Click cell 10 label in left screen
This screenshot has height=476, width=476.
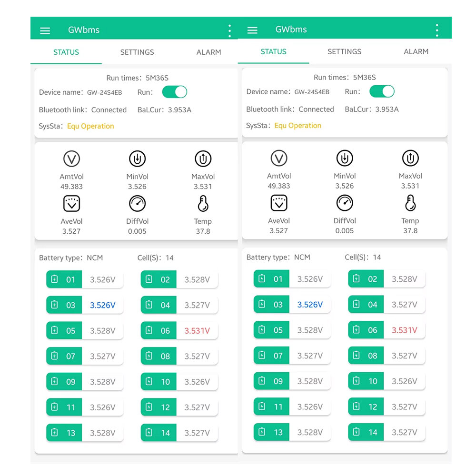click(x=166, y=382)
